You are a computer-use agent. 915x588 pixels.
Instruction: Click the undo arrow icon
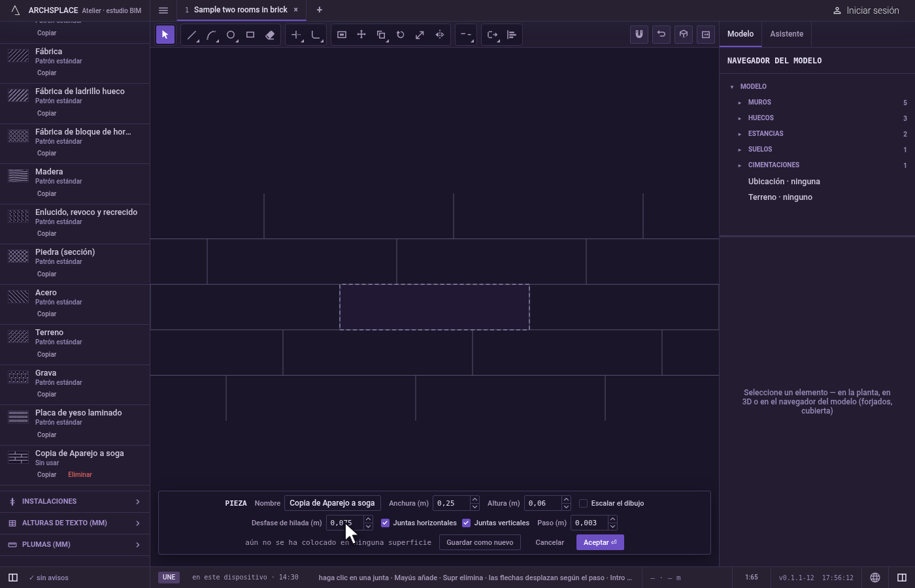click(x=661, y=35)
